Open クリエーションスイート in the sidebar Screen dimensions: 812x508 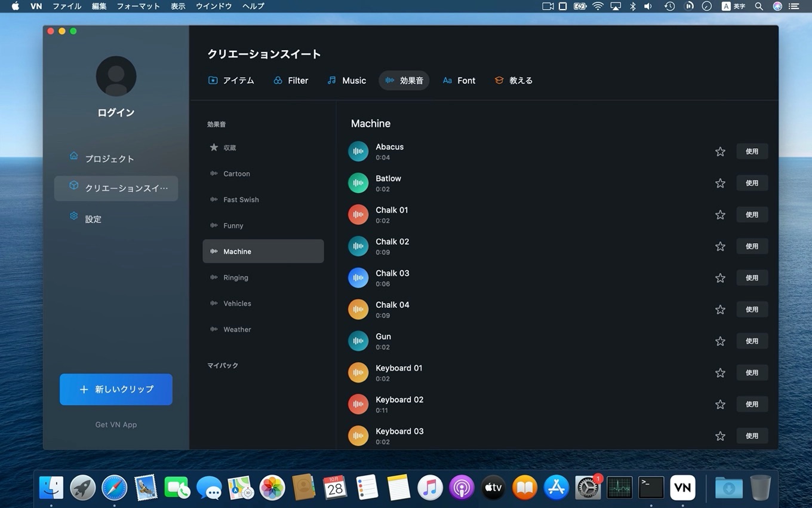[x=116, y=188]
